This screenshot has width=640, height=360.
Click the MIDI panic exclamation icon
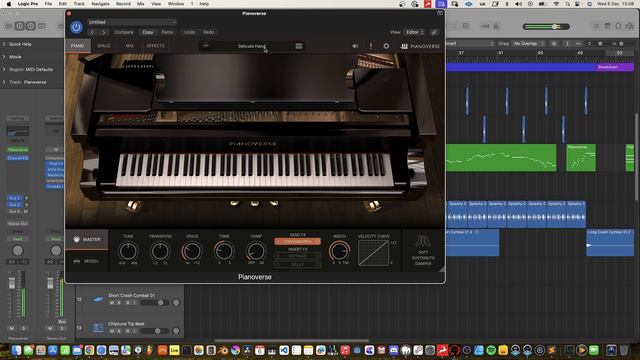click(x=371, y=46)
